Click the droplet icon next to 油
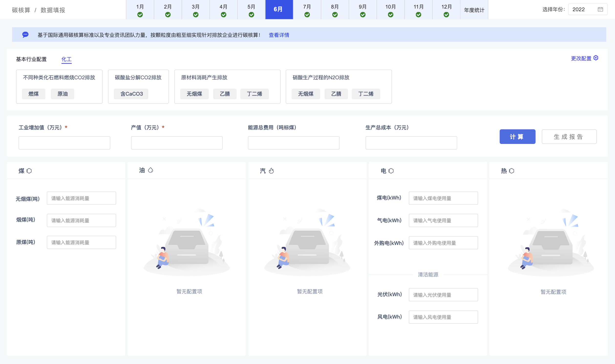 click(x=150, y=170)
